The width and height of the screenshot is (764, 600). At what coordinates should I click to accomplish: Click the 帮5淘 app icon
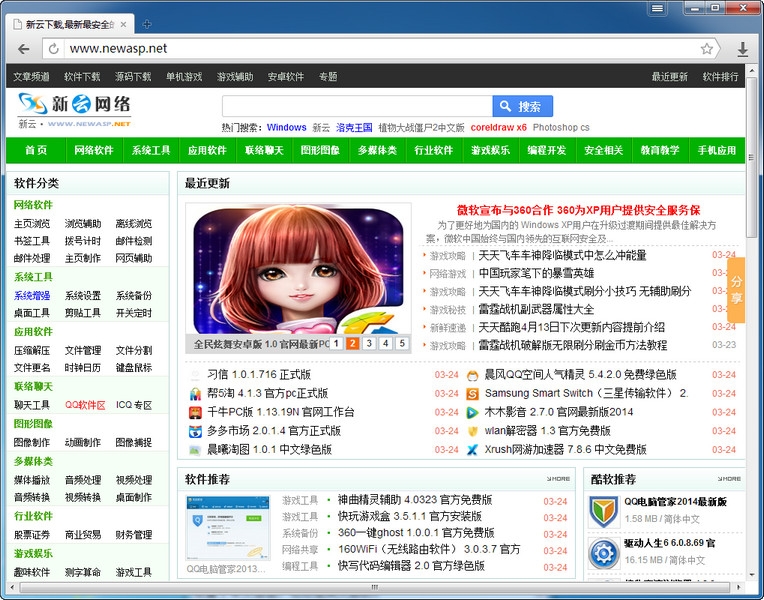pyautogui.click(x=195, y=393)
